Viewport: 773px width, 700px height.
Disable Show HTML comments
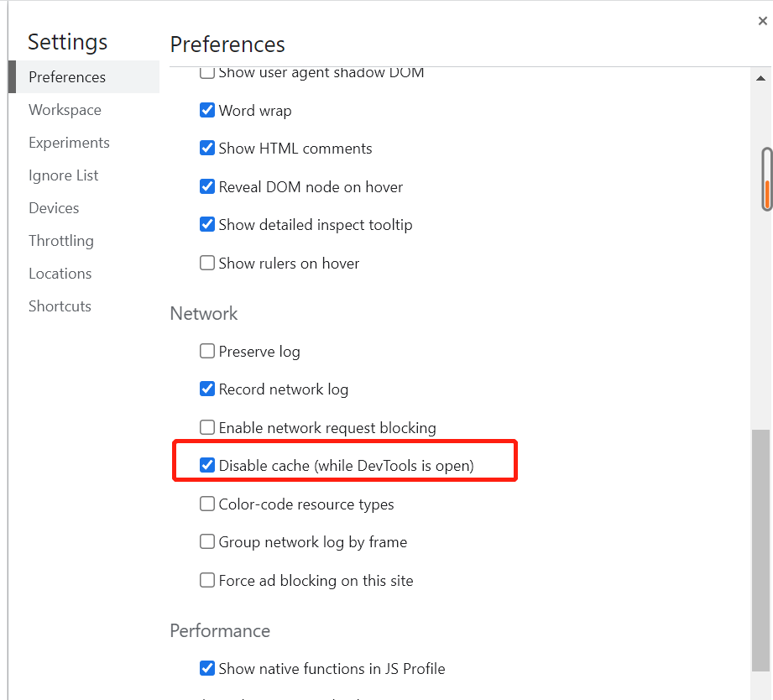(207, 149)
